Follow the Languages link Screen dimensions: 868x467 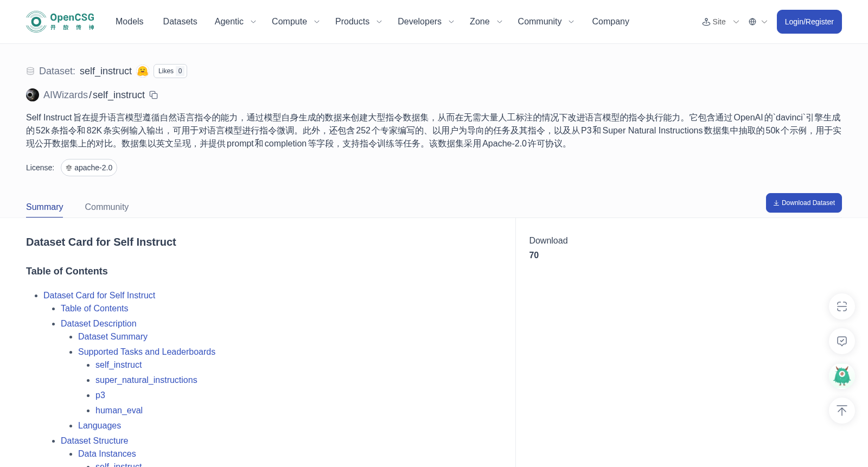point(99,426)
